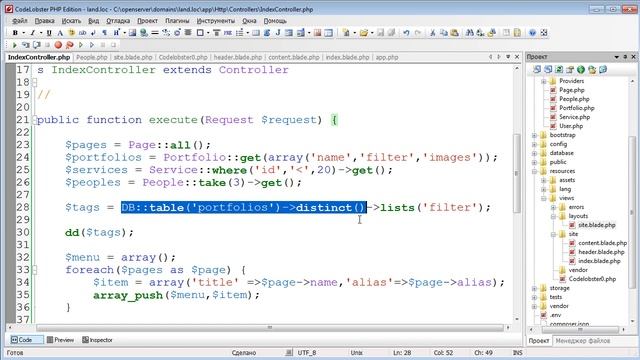Click the paste clipboard icon
This screenshot has height=360, width=640.
click(x=454, y=33)
